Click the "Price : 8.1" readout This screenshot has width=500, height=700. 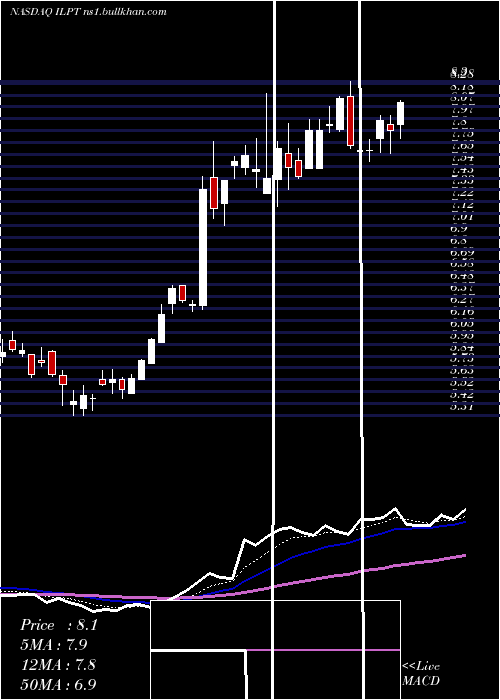(58, 625)
